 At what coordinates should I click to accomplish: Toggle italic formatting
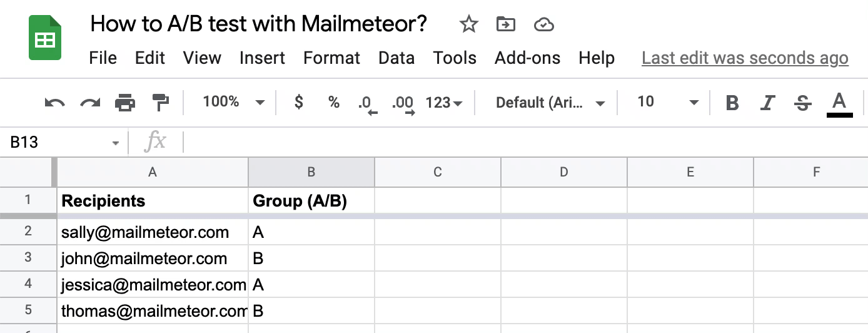pyautogui.click(x=768, y=103)
